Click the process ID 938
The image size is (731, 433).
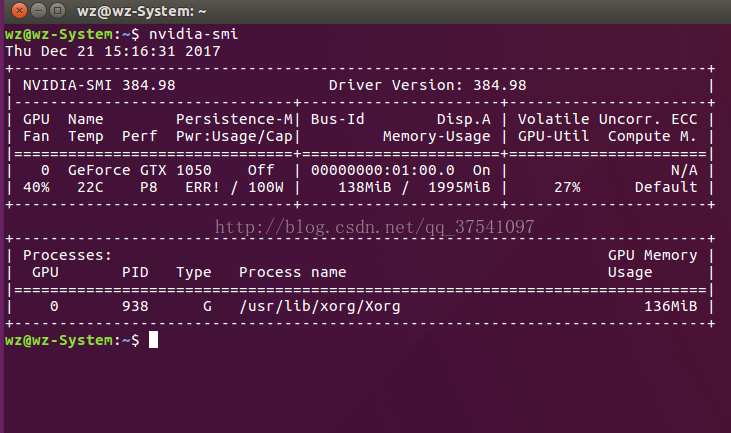[x=135, y=307]
